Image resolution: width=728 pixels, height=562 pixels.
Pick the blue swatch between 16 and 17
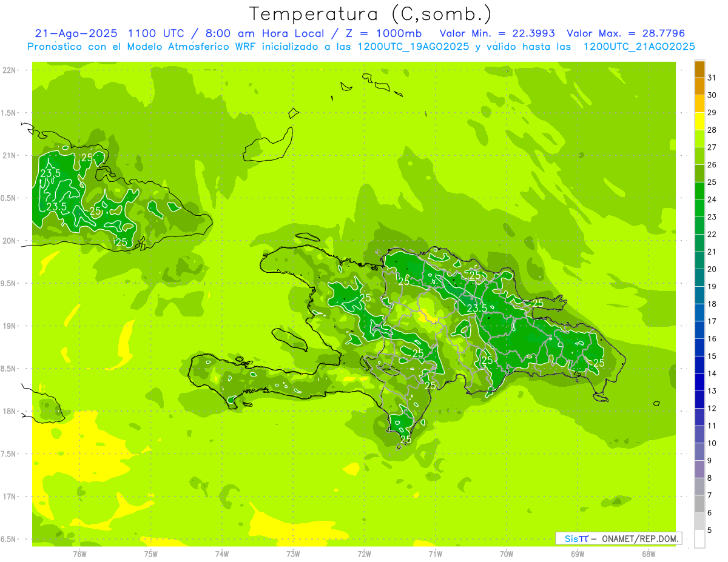click(699, 330)
